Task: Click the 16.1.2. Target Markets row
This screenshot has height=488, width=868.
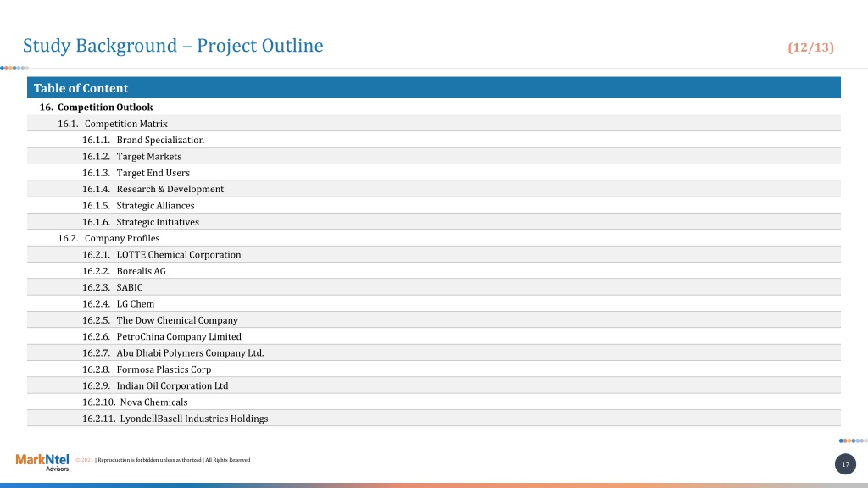Action: tap(434, 156)
